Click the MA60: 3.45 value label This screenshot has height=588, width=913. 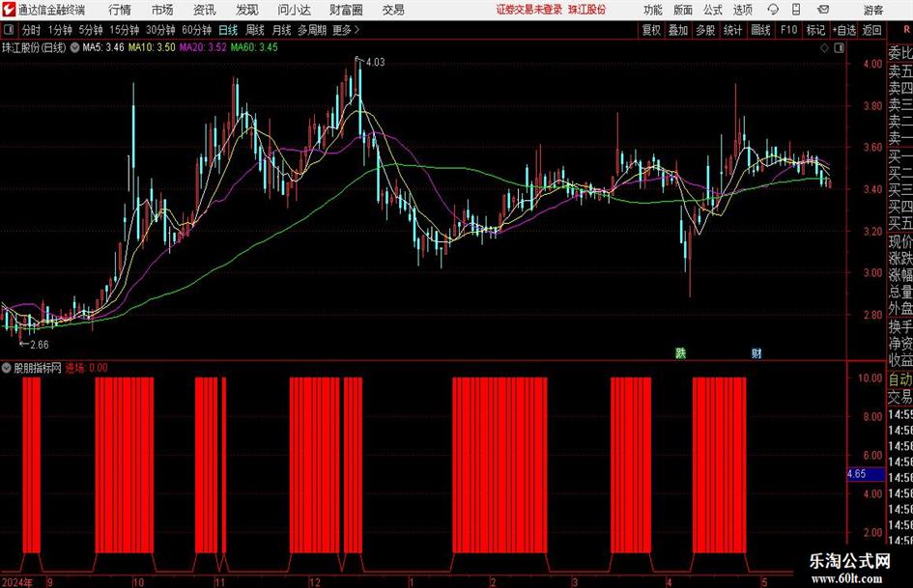point(254,47)
